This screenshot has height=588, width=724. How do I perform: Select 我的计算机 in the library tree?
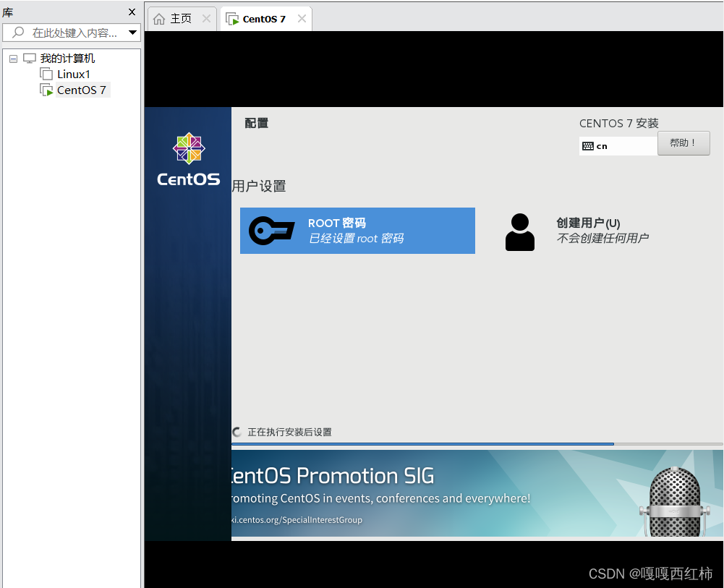[67, 58]
